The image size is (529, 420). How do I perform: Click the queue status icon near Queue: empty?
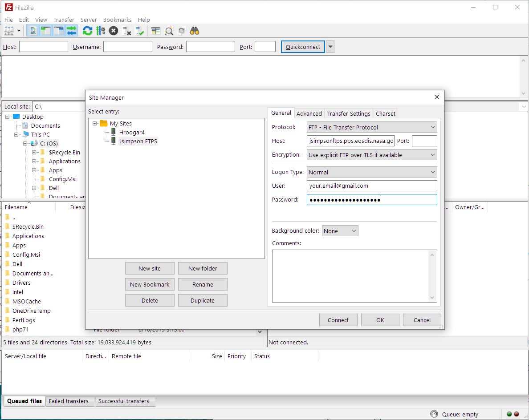[434, 414]
